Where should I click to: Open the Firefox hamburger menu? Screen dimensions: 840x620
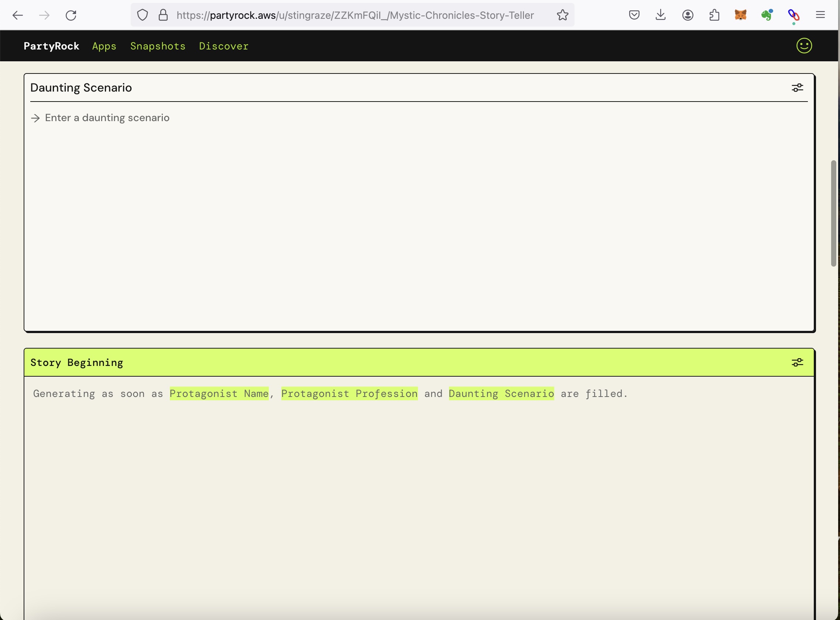tap(820, 15)
